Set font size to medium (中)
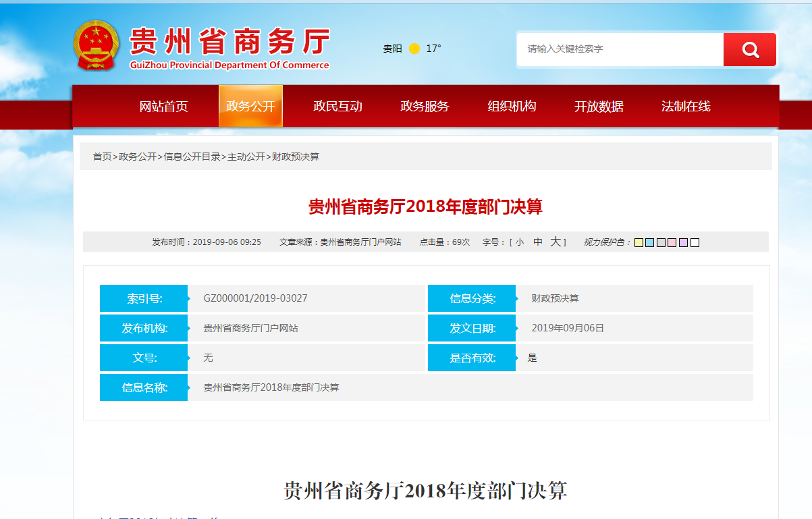The height and width of the screenshot is (519, 812). click(538, 242)
